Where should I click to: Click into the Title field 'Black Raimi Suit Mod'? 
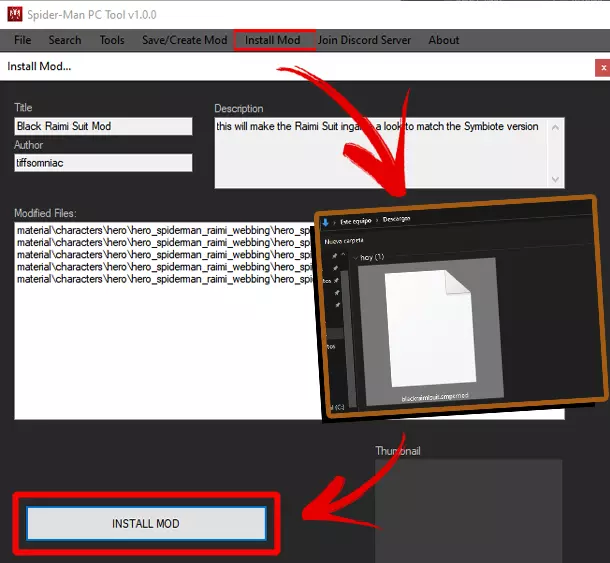click(103, 126)
